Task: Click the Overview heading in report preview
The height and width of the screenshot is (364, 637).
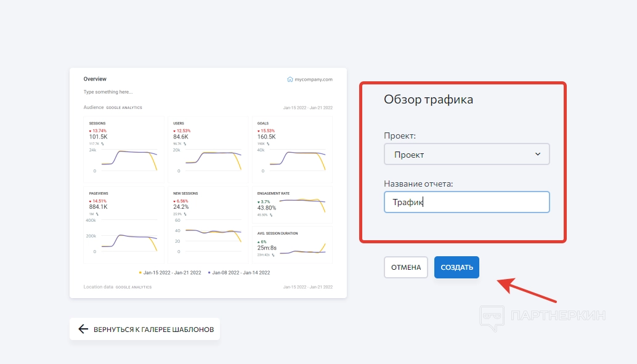Action: (95, 79)
